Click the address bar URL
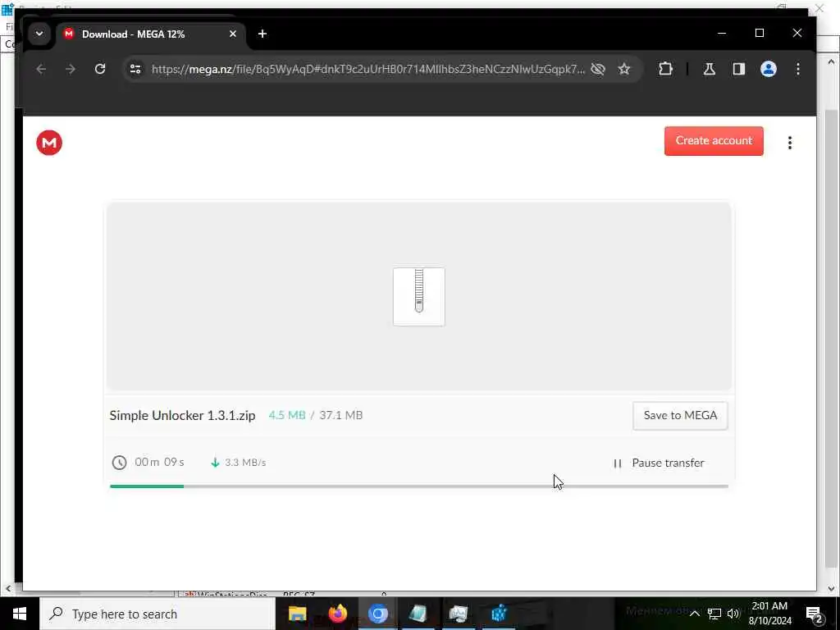840x630 pixels. pos(368,69)
